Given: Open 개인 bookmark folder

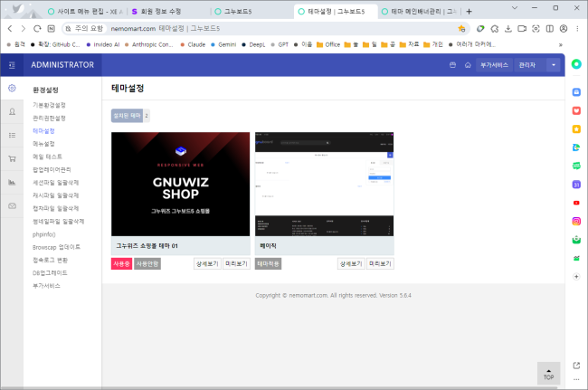Looking at the screenshot, I should [x=433, y=44].
